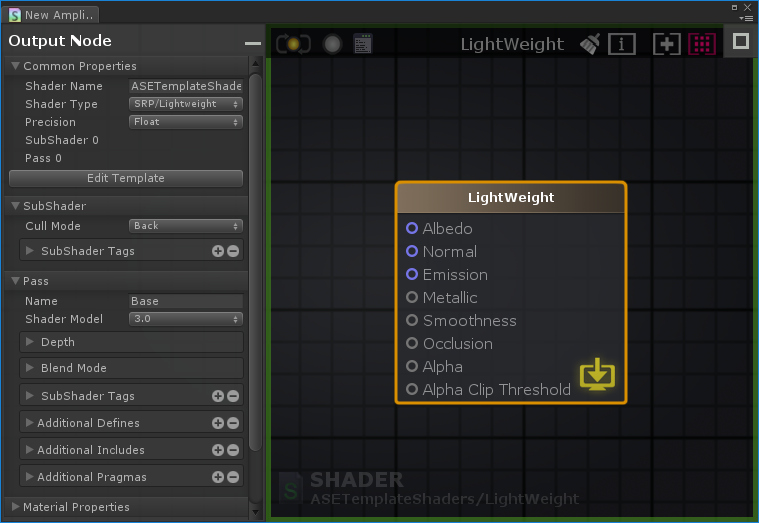This screenshot has width=759, height=523.
Task: Open the Cull Mode dropdown
Action: (x=186, y=226)
